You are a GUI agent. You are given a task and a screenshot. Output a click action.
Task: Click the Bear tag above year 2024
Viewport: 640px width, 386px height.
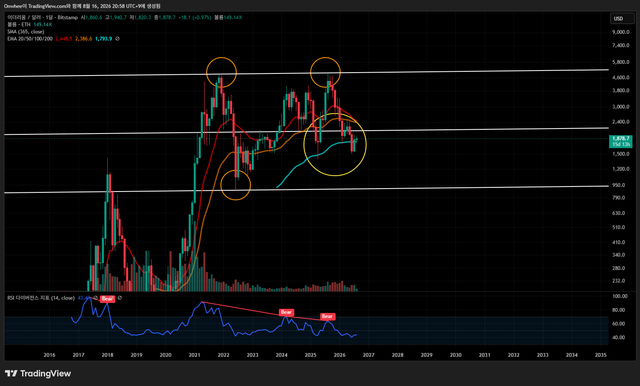tap(286, 312)
